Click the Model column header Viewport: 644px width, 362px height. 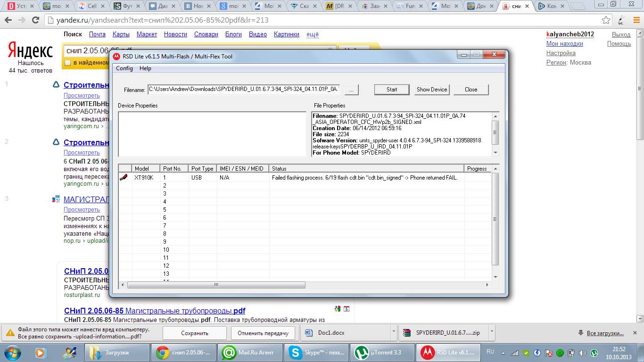146,168
